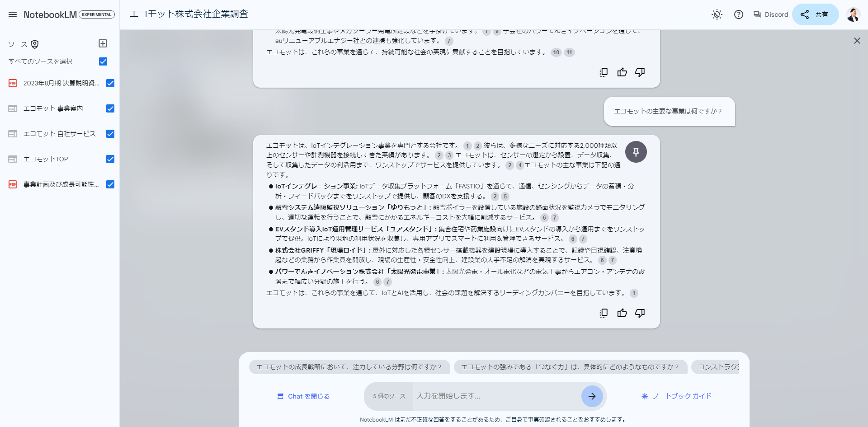Screen dimensions: 868x427
Task: Click the user question bubble エコモットの主要な事業は何ですか
Action: click(669, 111)
